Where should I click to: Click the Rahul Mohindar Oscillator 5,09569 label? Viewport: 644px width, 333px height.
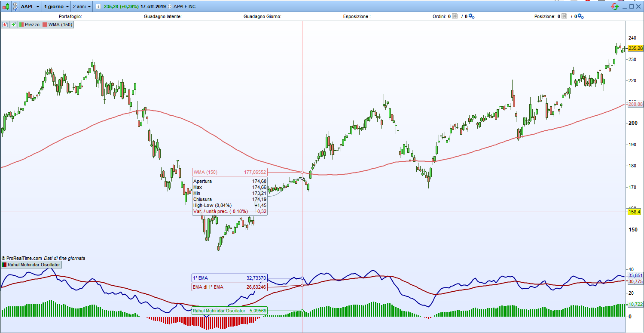pos(229,311)
